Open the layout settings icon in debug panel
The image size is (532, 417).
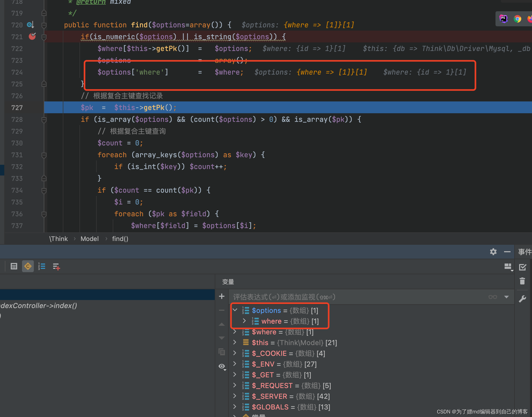[x=508, y=267]
